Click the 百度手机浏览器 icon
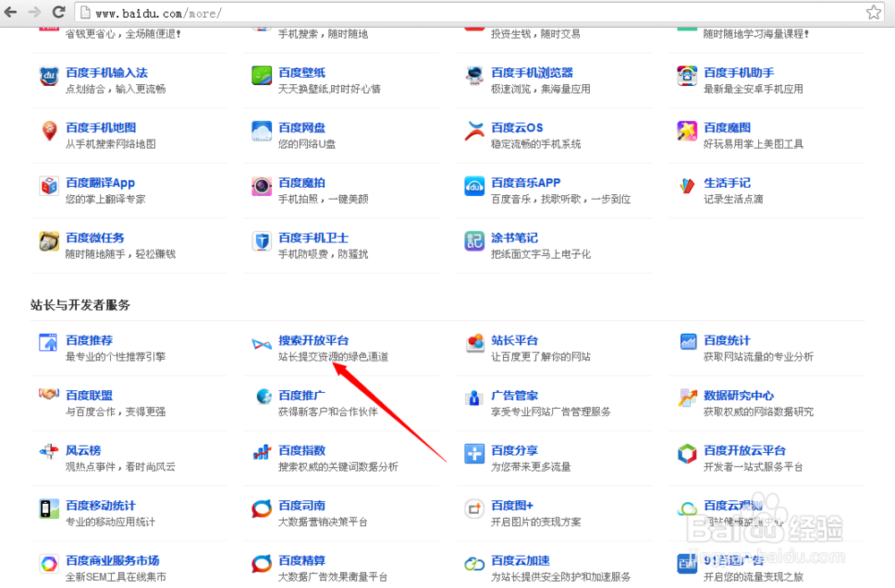895x588 pixels. [x=474, y=76]
